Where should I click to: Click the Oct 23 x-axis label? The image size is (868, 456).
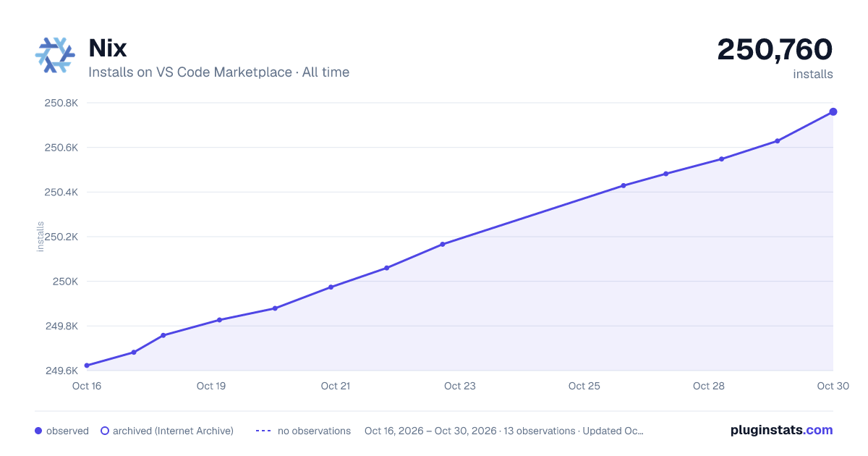(x=460, y=386)
